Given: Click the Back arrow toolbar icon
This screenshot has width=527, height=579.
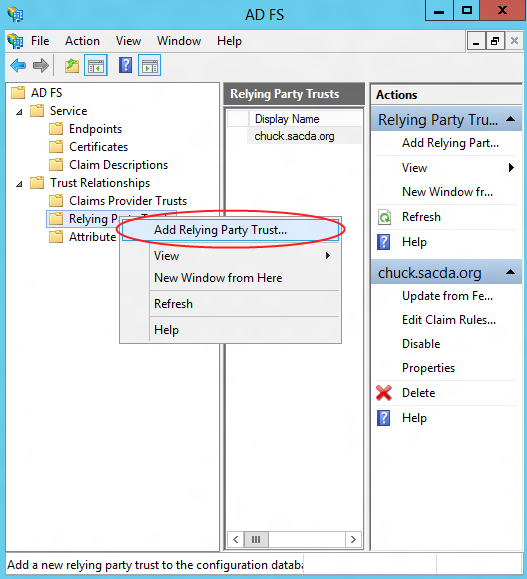Looking at the screenshot, I should 18,66.
